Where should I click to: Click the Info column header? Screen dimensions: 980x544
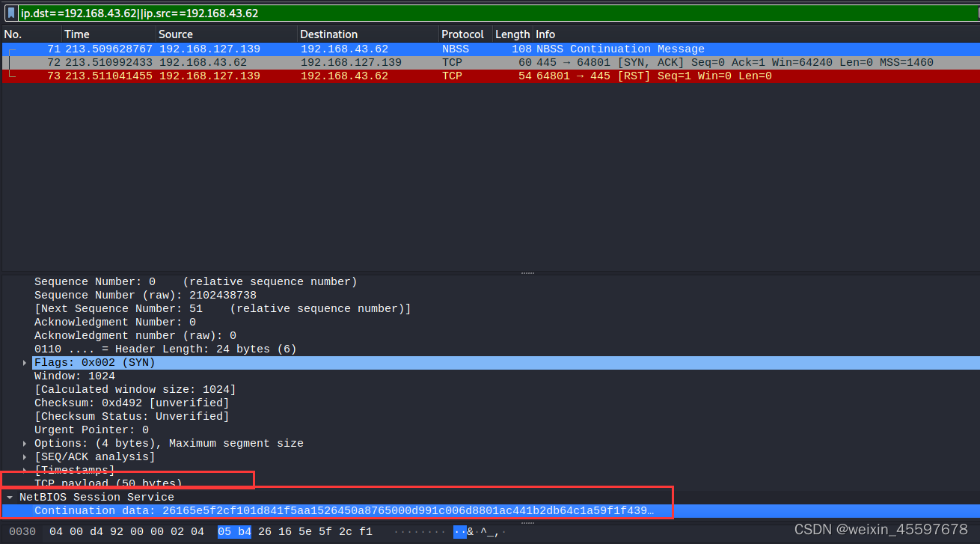(x=755, y=34)
